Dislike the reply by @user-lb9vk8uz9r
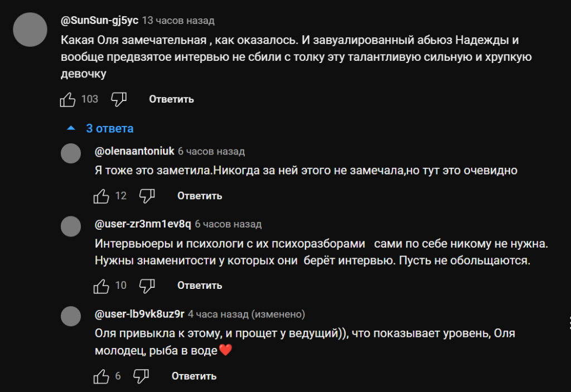This screenshot has width=571, height=392. (141, 376)
